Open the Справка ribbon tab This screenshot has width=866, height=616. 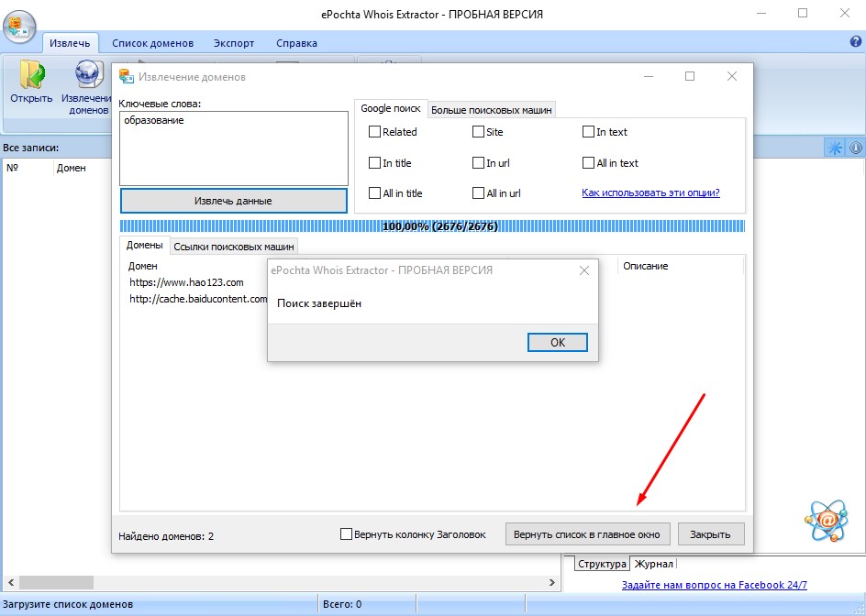296,43
